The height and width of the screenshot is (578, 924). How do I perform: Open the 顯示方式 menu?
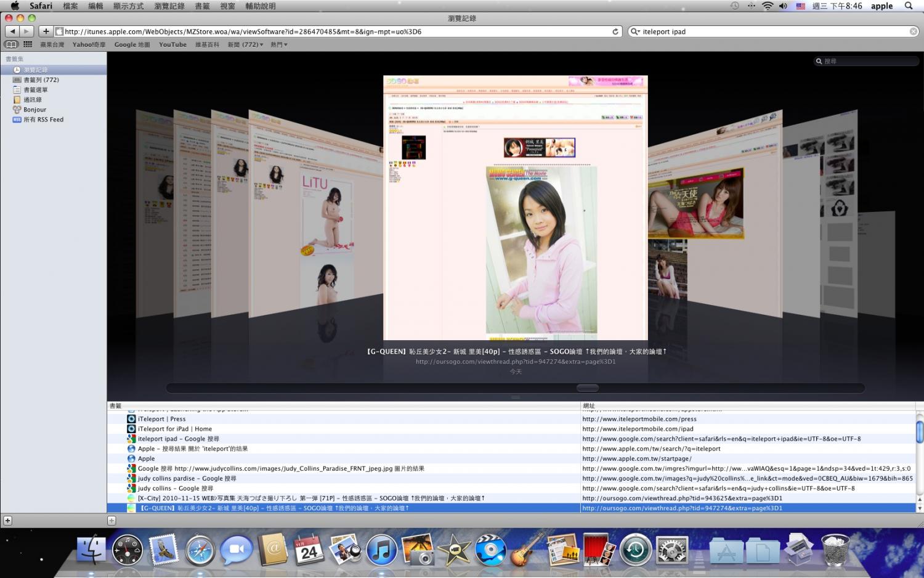click(128, 6)
